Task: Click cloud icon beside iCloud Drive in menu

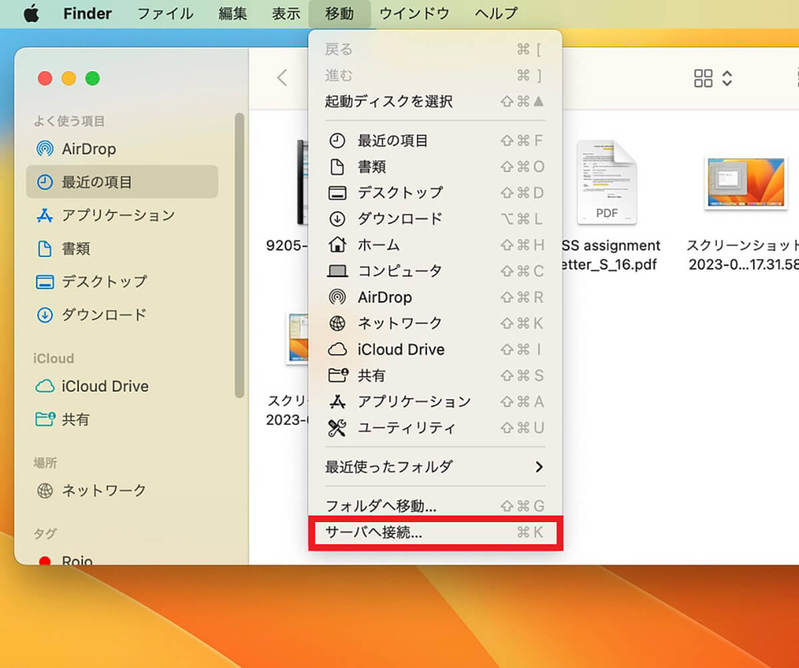Action: click(x=337, y=350)
